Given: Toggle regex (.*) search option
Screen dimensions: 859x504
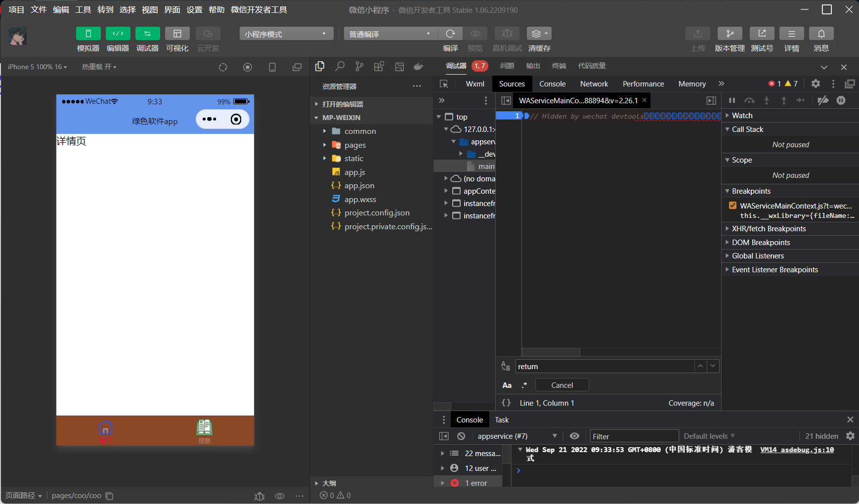Looking at the screenshot, I should click(524, 385).
